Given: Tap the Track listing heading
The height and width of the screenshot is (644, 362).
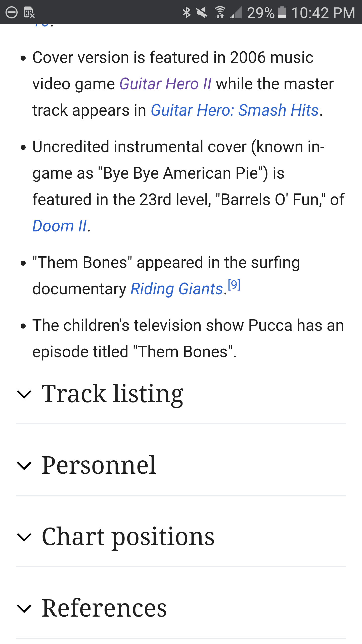Looking at the screenshot, I should [x=112, y=394].
